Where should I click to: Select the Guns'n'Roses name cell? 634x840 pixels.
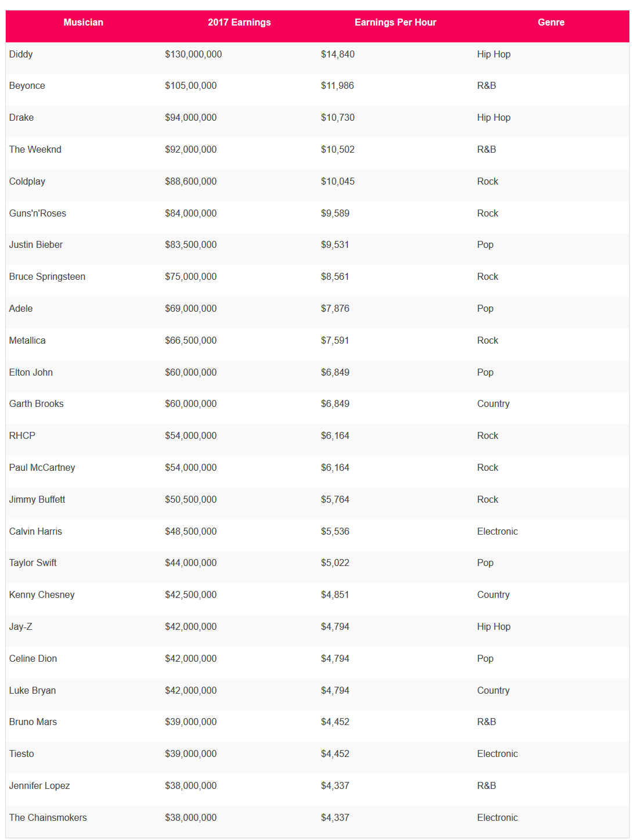(x=37, y=214)
